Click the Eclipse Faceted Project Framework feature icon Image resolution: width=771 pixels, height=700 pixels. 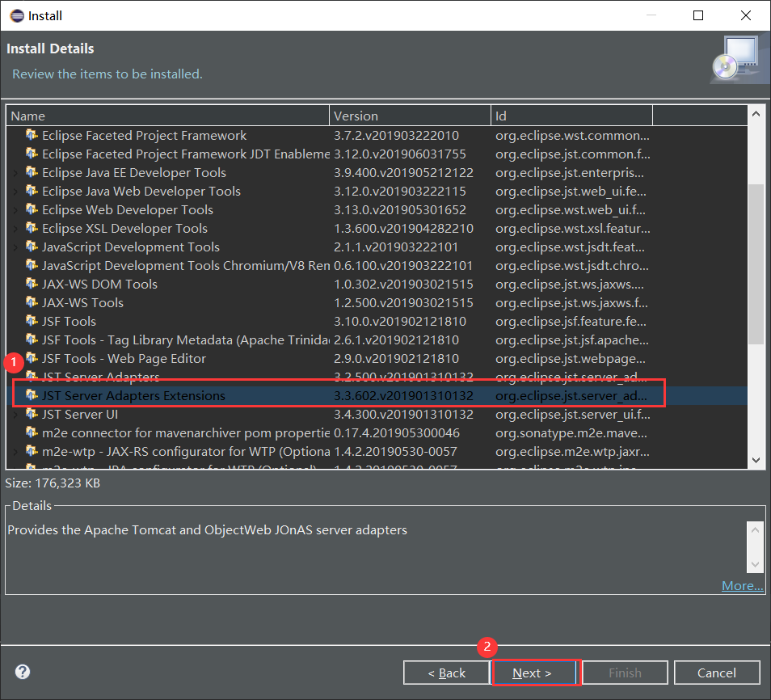[x=32, y=135]
